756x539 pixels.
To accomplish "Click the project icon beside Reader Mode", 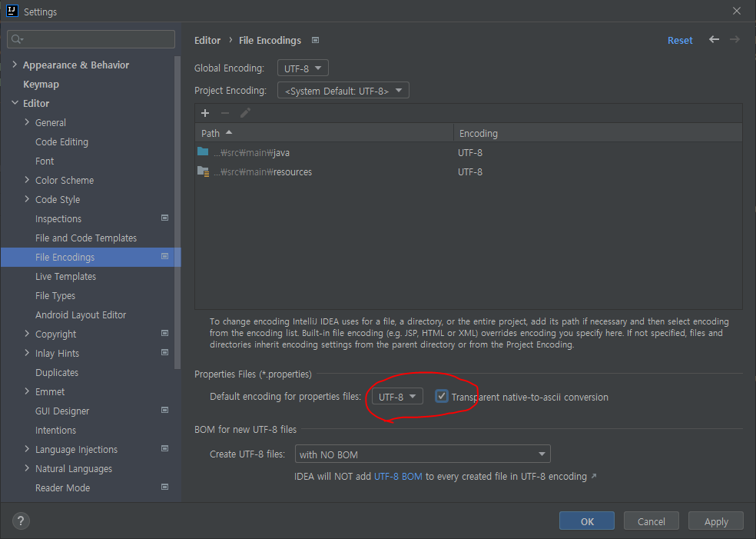I will 165,487.
